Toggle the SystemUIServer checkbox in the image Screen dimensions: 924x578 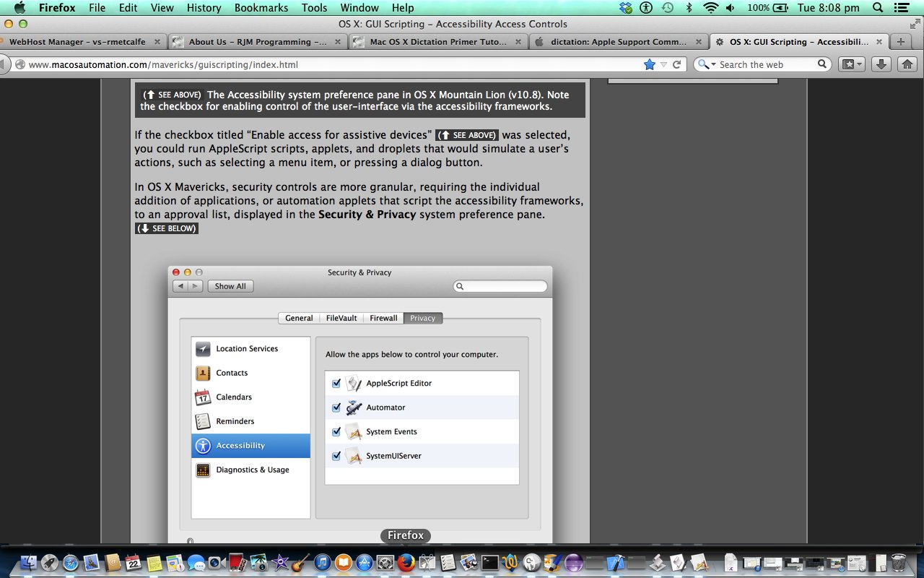pos(336,456)
